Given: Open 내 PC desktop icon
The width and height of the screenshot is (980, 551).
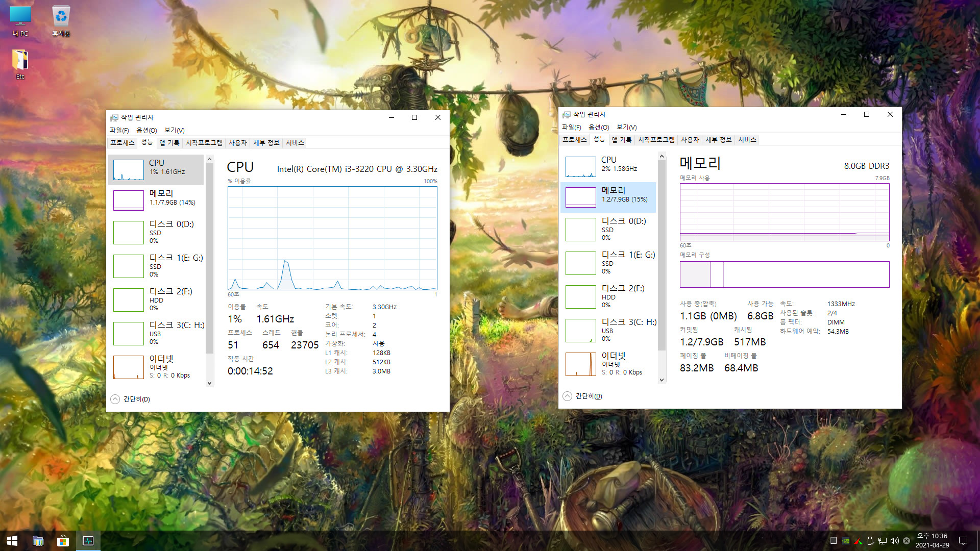Looking at the screenshot, I should pos(20,21).
